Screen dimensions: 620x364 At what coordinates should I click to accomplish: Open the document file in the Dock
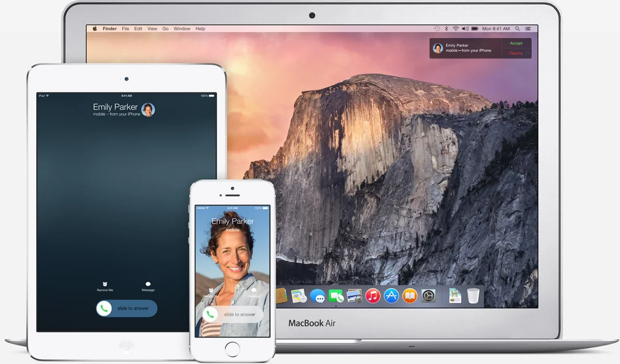tap(455, 296)
